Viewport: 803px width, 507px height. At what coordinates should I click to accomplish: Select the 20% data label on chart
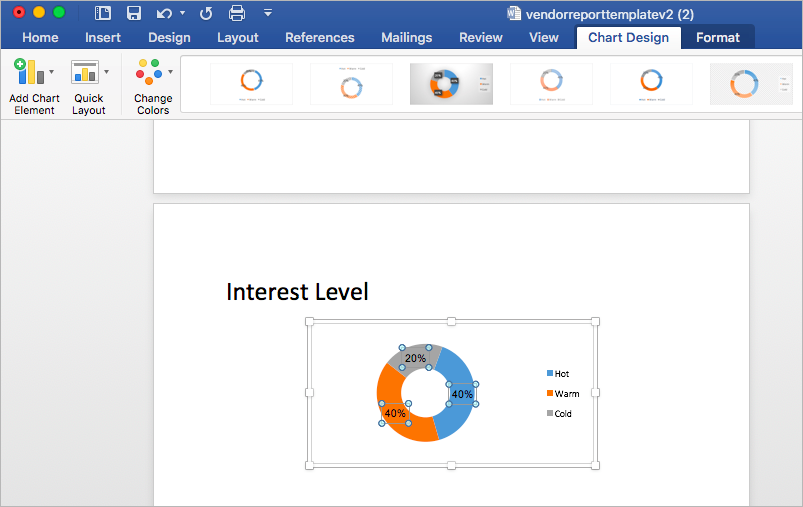[x=415, y=358]
